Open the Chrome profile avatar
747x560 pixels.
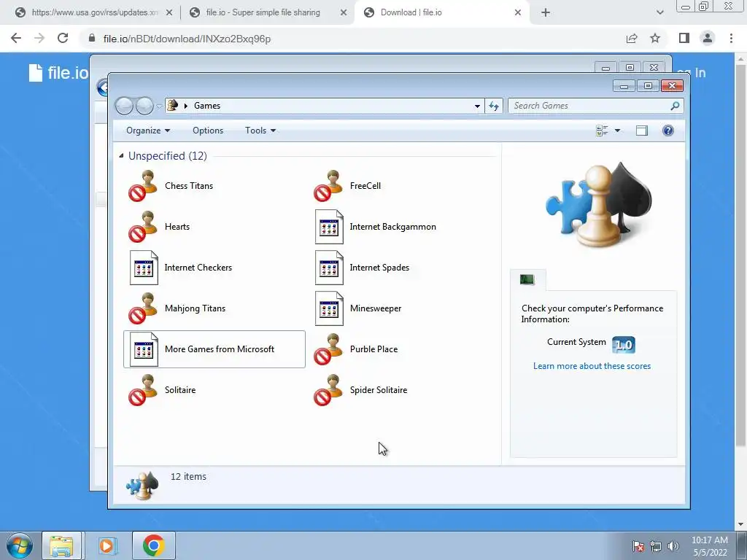pos(708,38)
